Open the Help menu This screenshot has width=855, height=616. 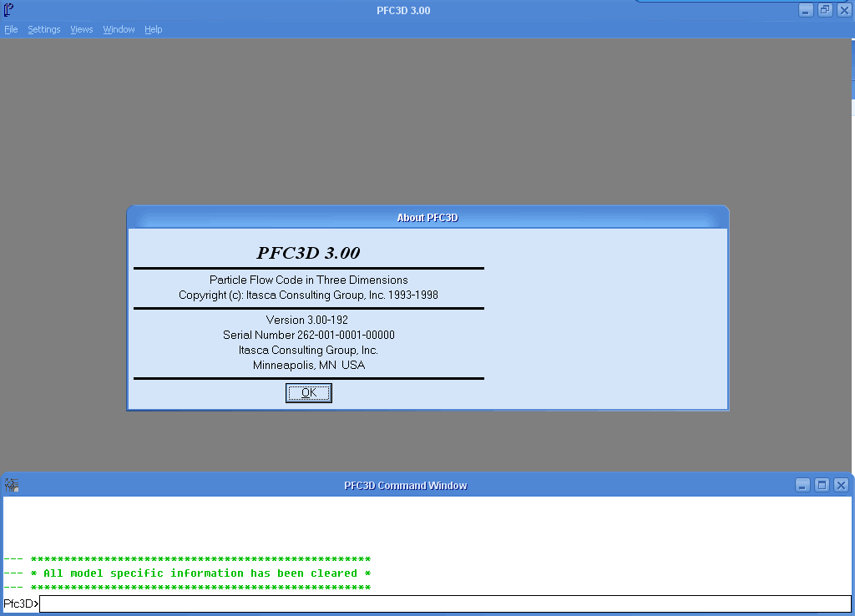154,29
